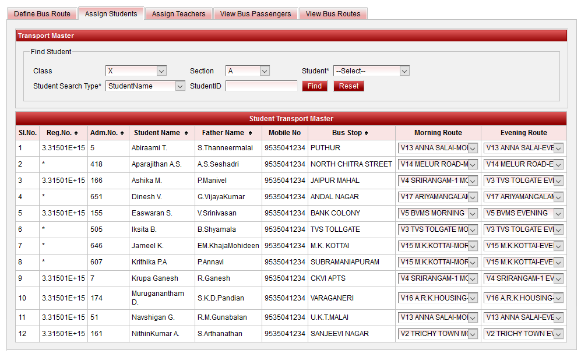
Task: Click the Find button
Action: pyautogui.click(x=315, y=86)
